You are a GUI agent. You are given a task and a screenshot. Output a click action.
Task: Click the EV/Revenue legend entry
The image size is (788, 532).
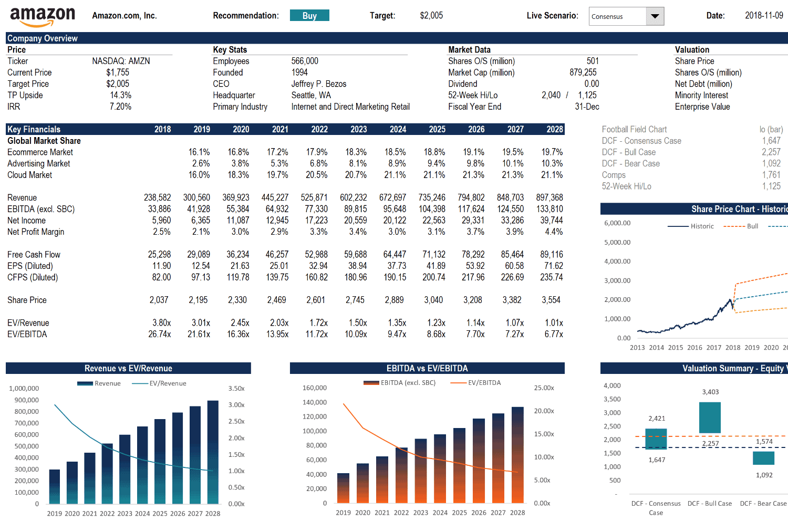pyautogui.click(x=159, y=383)
